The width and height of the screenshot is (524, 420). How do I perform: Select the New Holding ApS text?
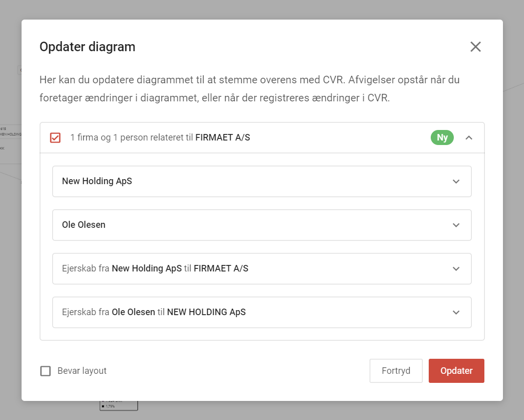point(97,181)
